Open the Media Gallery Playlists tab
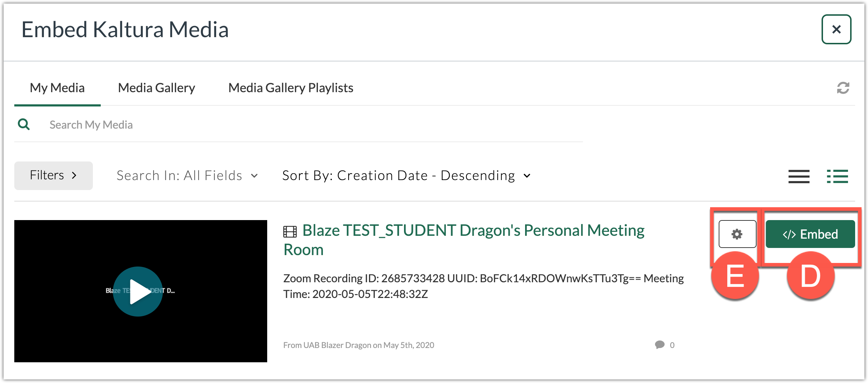This screenshot has height=383, width=868. coord(290,88)
